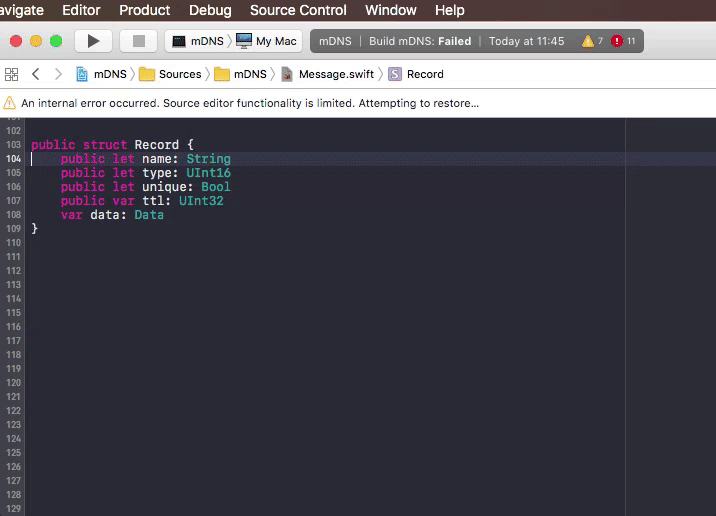The width and height of the screenshot is (716, 516).
Task: Open the Debug menu
Action: (210, 10)
